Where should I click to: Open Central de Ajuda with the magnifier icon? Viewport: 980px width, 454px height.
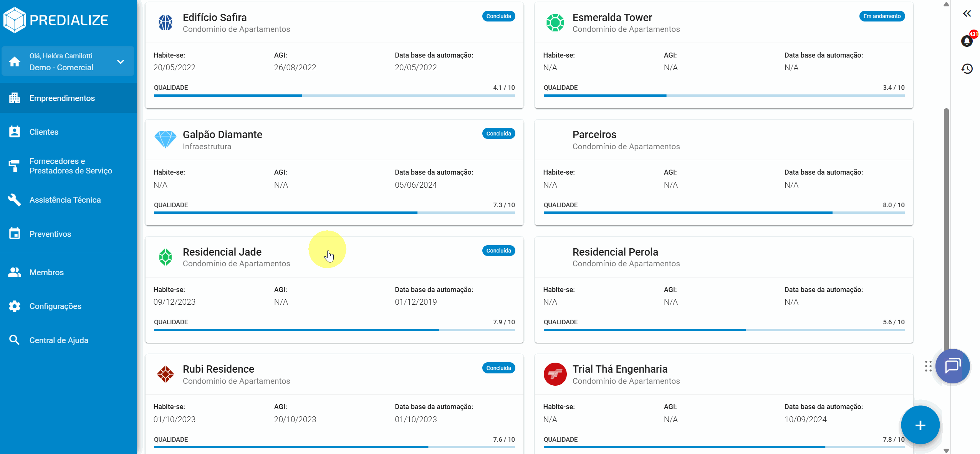14,340
